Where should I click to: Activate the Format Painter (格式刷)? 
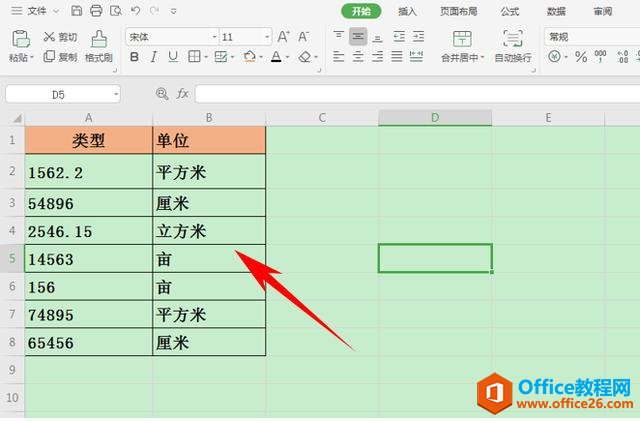point(99,46)
